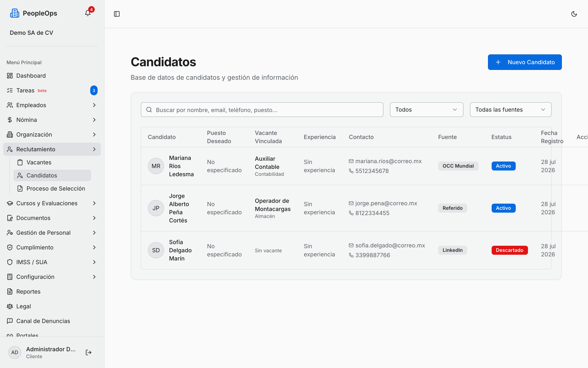Open the Todas las fuentes dropdown

pos(510,110)
